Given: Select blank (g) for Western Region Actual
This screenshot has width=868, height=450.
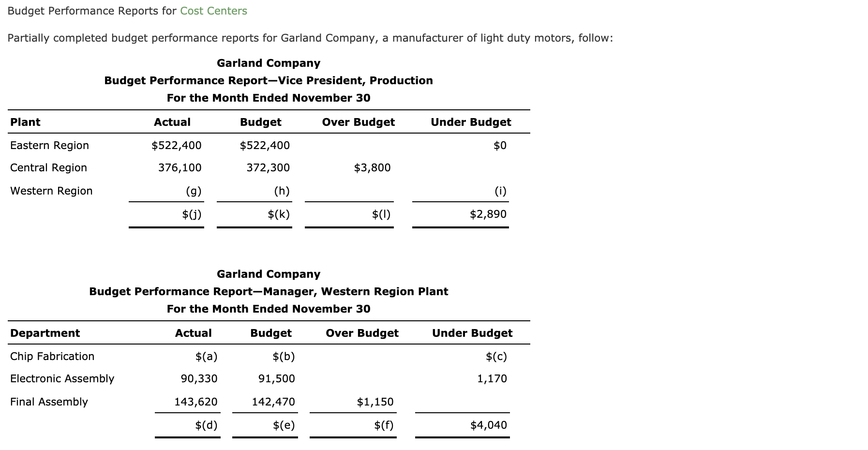Looking at the screenshot, I should (193, 191).
